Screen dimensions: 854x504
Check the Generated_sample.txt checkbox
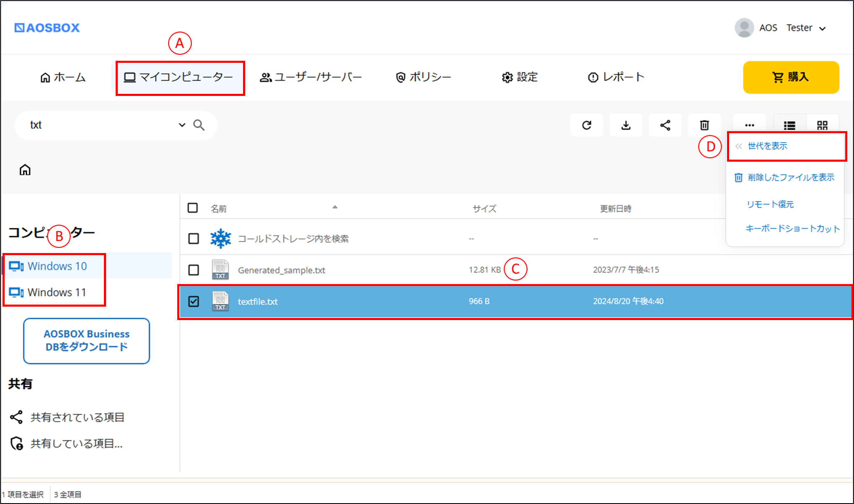click(194, 270)
